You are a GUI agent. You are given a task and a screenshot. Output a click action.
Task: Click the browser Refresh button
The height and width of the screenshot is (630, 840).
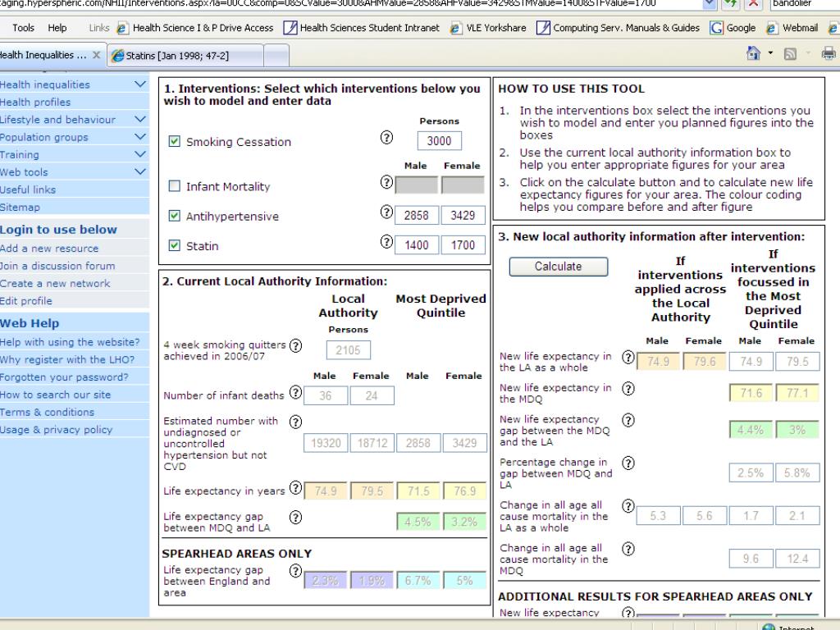click(731, 4)
